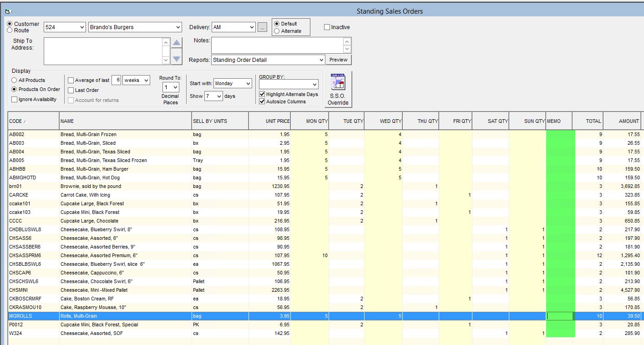Open the weeks period dropdown
Screen dimensions: 644x345
(146, 80)
